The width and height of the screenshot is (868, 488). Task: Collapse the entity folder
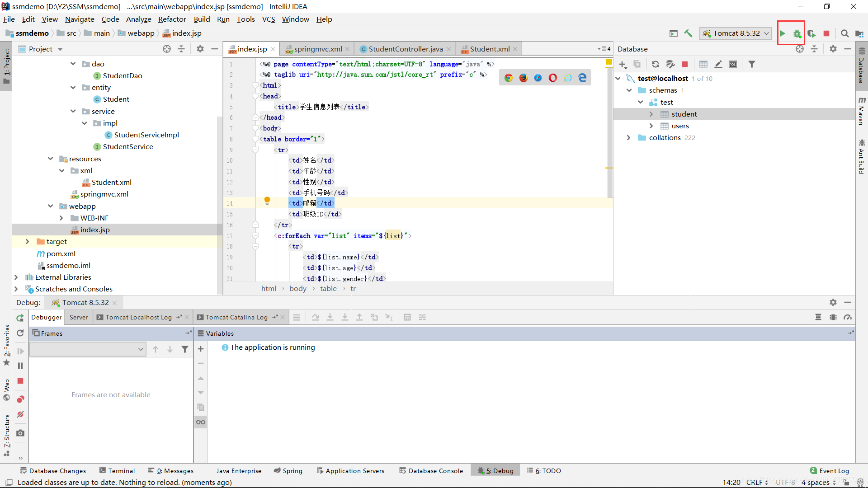click(73, 87)
